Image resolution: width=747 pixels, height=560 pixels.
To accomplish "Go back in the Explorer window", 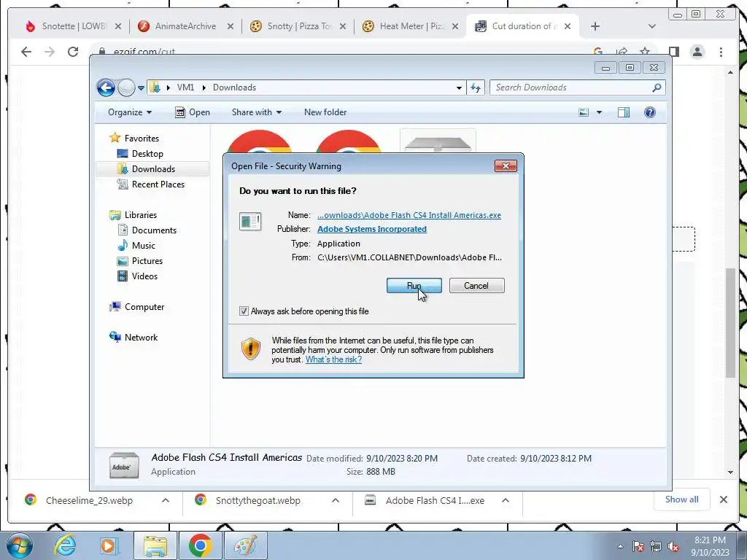I will 106,87.
